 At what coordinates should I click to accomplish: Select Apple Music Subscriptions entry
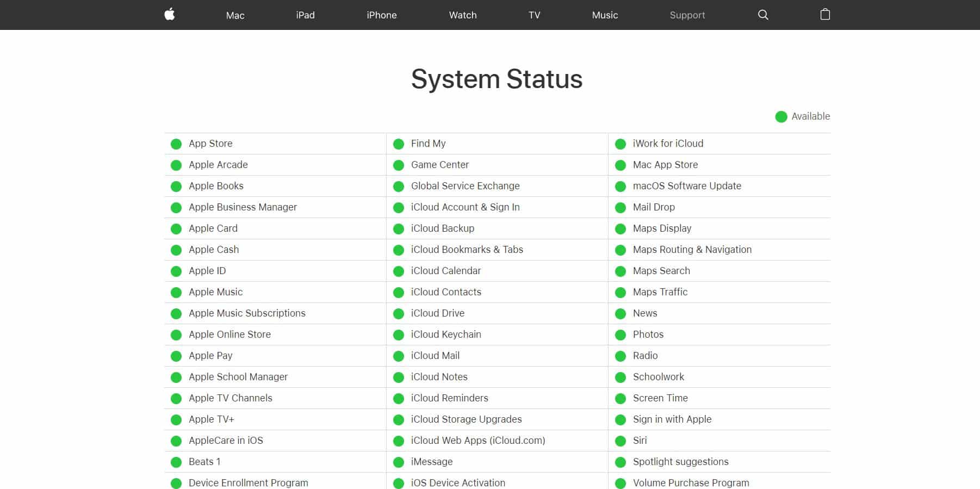pyautogui.click(x=247, y=313)
